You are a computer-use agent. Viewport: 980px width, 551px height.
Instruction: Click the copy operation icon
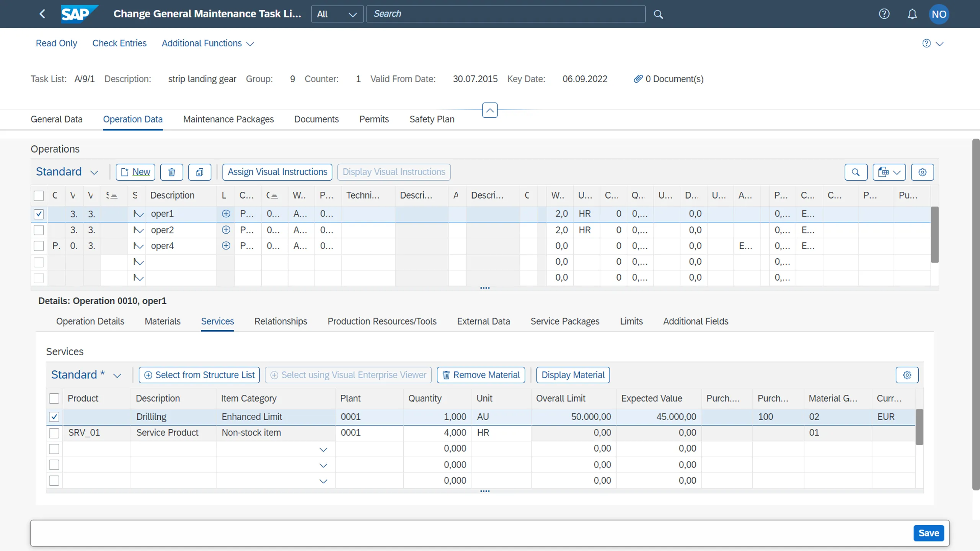tap(199, 172)
